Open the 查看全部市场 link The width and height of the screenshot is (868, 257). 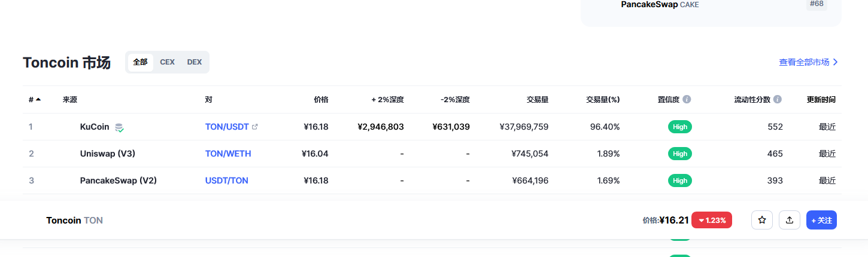[808, 62]
